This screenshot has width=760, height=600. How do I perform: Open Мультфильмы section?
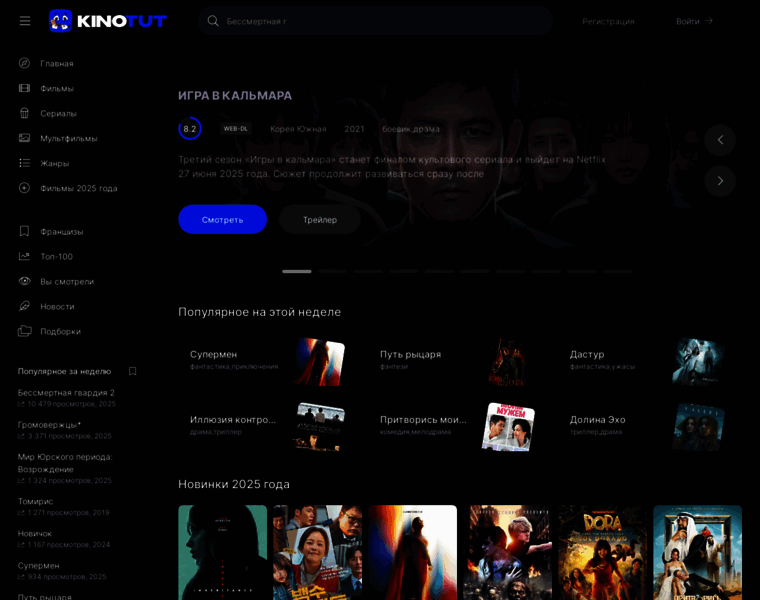click(x=68, y=139)
